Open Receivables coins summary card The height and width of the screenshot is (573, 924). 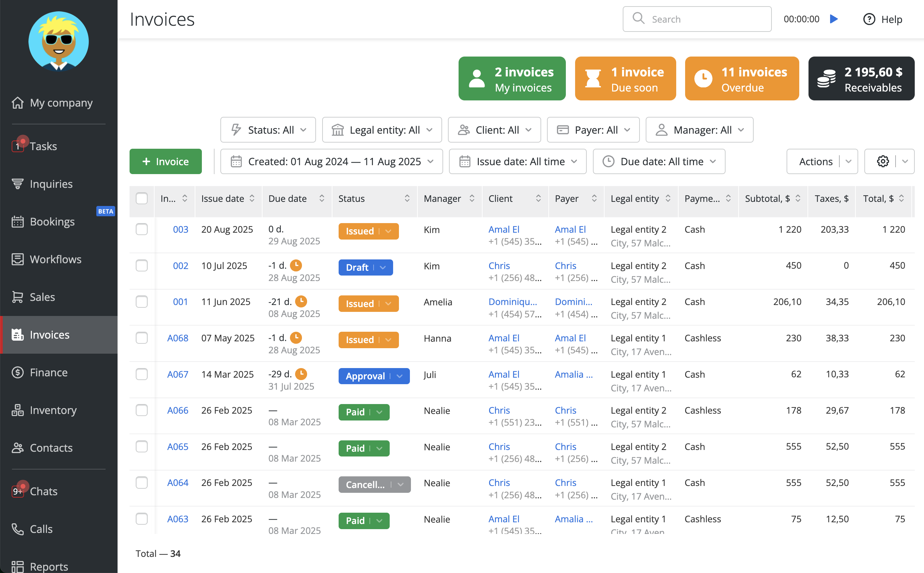point(861,79)
